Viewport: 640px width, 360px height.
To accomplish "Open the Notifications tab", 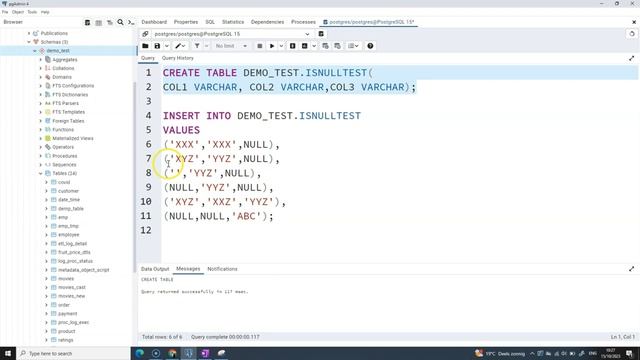I will 222,269.
